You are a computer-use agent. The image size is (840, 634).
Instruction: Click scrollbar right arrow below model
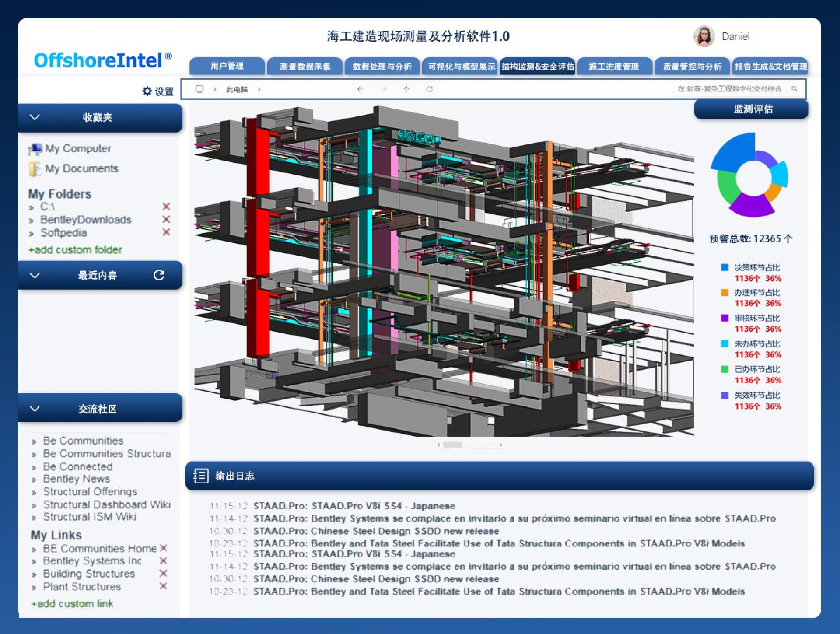point(501,445)
